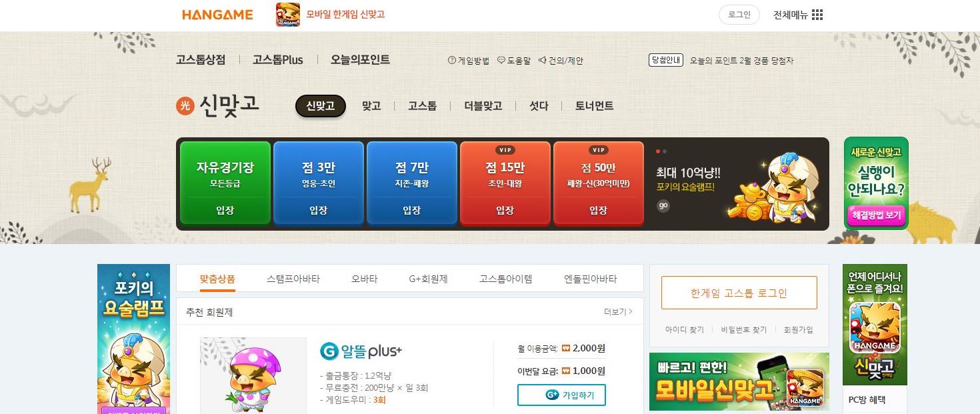Screen dimensions: 980x414
Task: Enter the 자유경기장 green room
Action: click(x=225, y=183)
